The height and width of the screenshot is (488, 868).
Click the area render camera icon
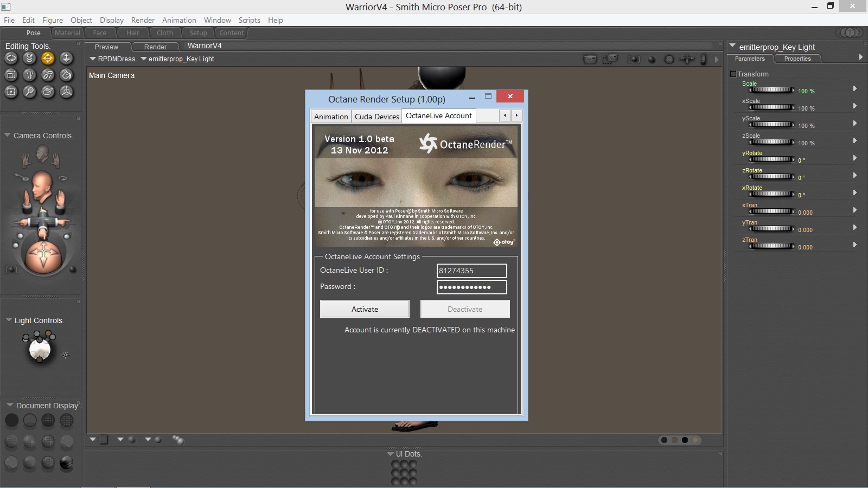[x=610, y=59]
